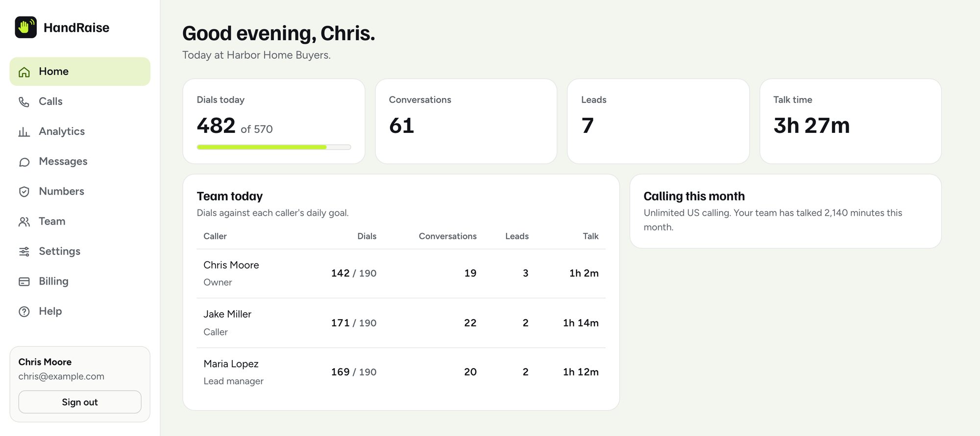Click the Leads column header
This screenshot has height=436, width=980.
pos(517,236)
